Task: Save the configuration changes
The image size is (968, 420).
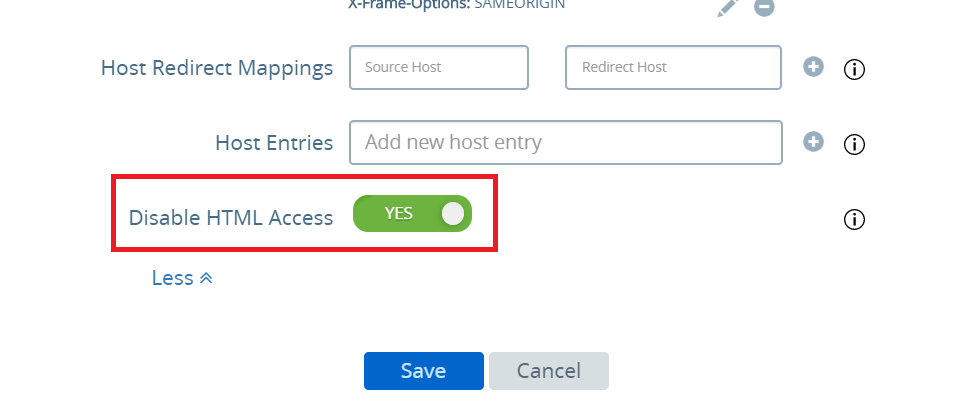Action: tap(424, 371)
